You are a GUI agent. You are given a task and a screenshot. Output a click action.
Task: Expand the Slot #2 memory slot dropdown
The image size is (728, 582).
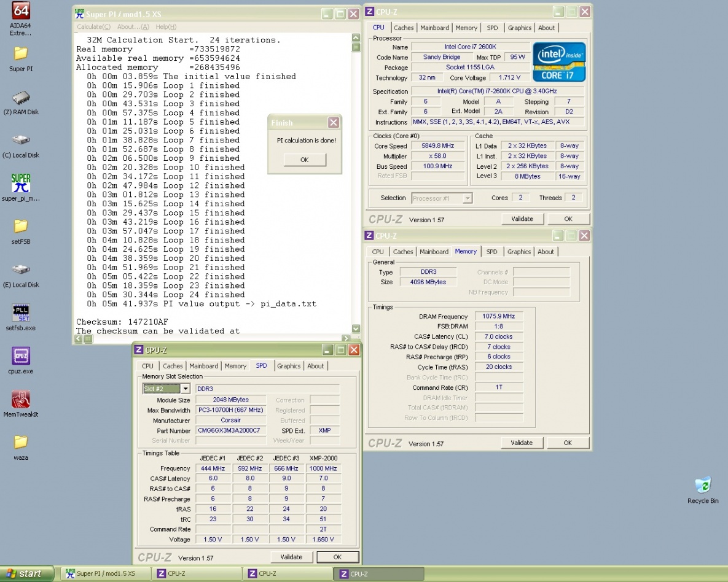click(185, 389)
